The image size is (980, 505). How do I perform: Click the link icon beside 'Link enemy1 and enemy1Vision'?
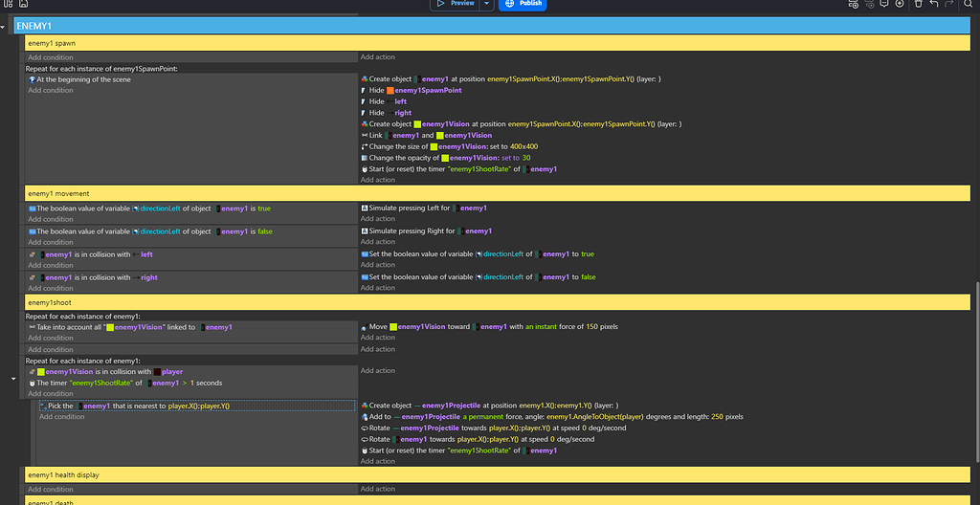pyautogui.click(x=365, y=136)
